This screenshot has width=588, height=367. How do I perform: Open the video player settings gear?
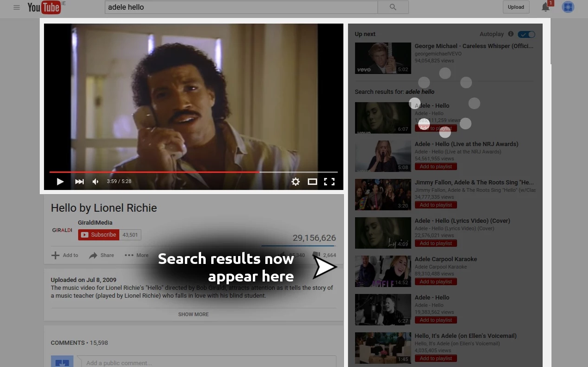coord(296,181)
